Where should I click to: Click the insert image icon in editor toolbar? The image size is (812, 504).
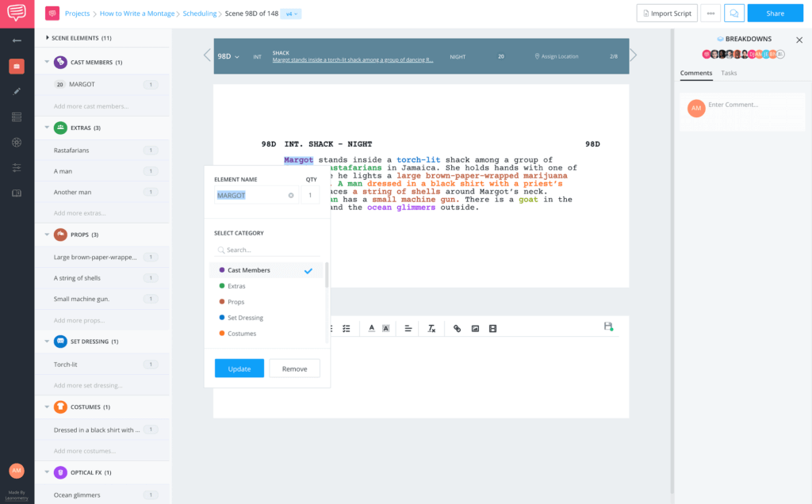(475, 328)
